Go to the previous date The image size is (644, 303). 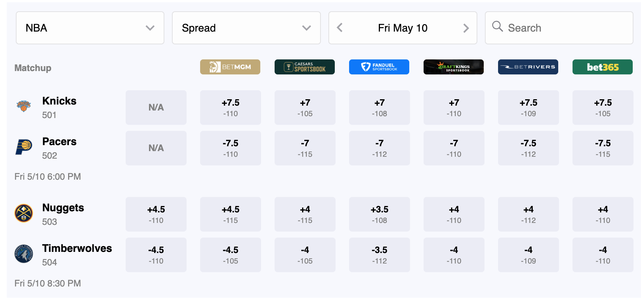pos(340,28)
